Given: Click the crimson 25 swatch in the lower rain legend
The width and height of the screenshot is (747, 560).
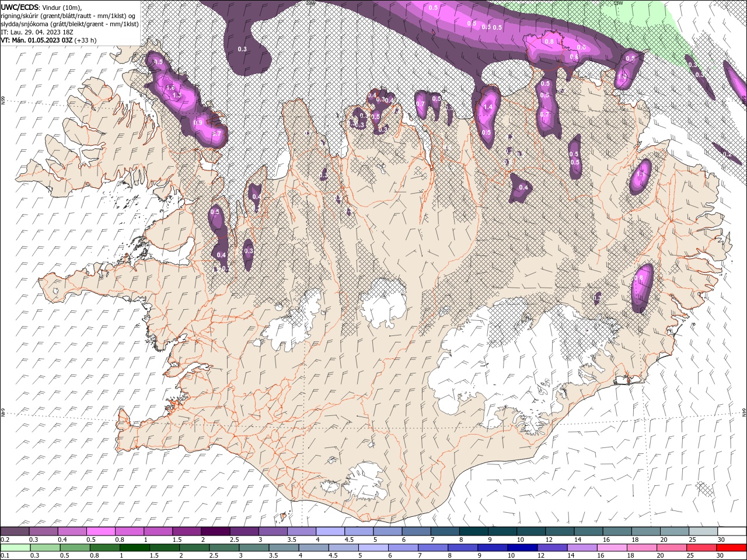Looking at the screenshot, I should 701,548.
